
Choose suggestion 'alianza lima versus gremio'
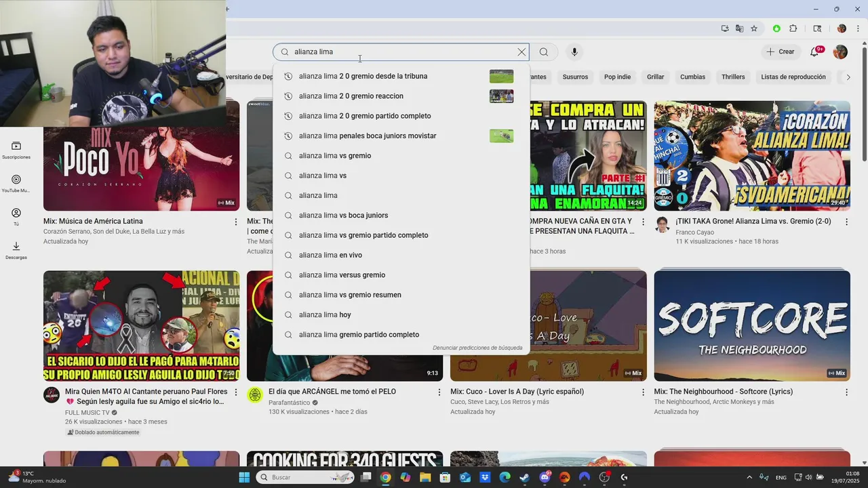pyautogui.click(x=401, y=275)
